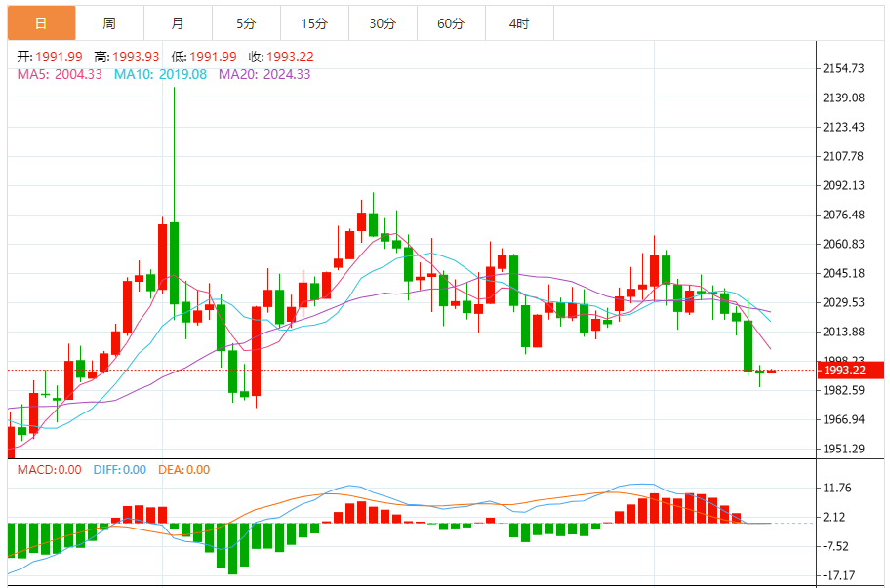Click the 高:1993.93 high price value
Viewport: 890px width, 588px height.
pos(127,57)
